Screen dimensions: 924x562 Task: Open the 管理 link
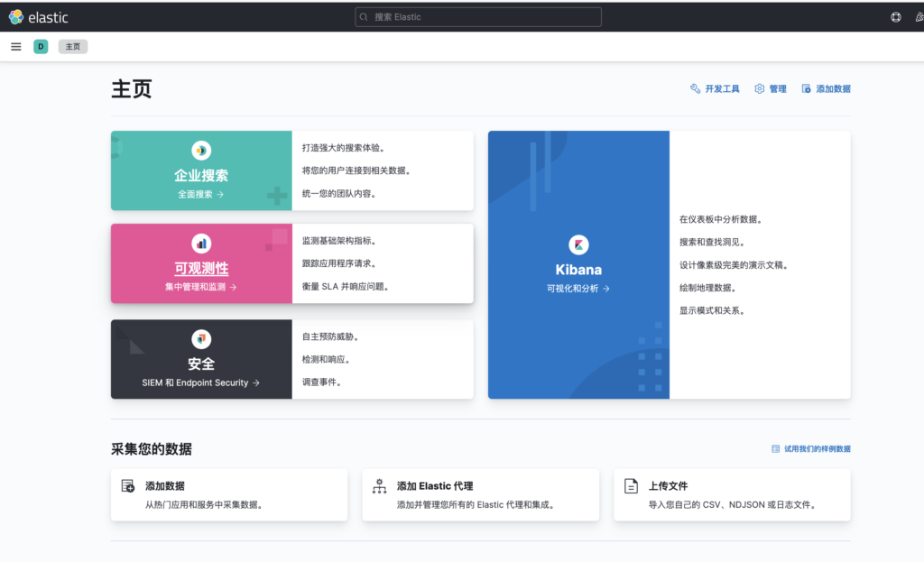[778, 88]
